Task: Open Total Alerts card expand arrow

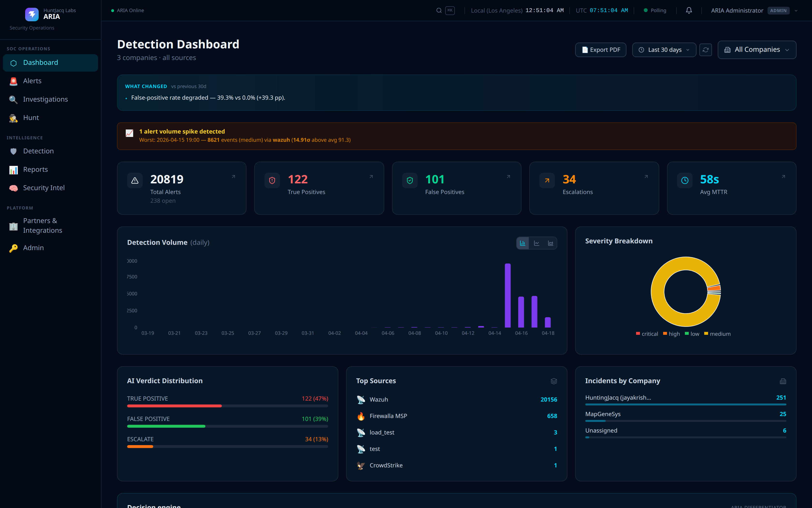Action: [233, 177]
